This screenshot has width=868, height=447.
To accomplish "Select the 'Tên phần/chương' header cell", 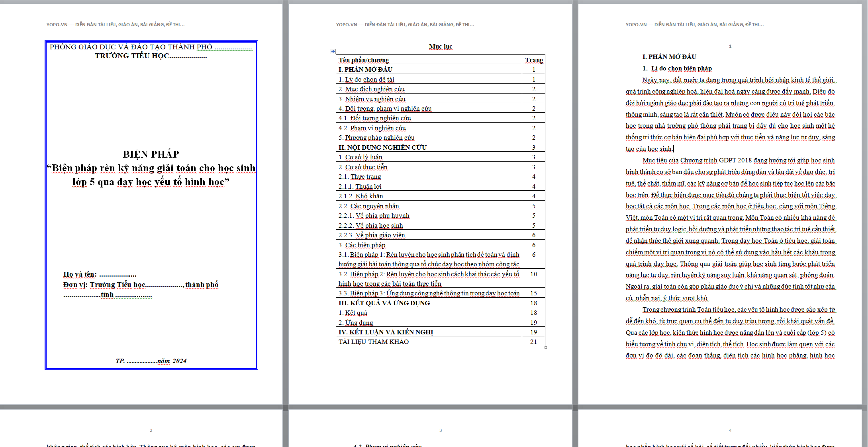I will pyautogui.click(x=429, y=60).
